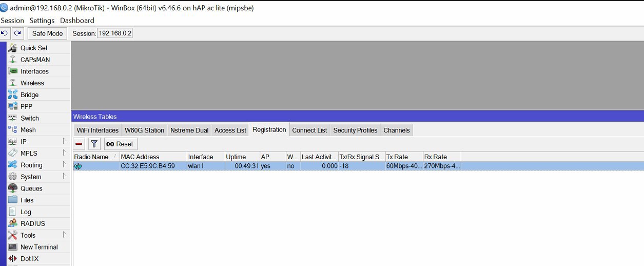Image resolution: width=644 pixels, height=266 pixels.
Task: Switch to the Connect List tab
Action: (x=309, y=130)
